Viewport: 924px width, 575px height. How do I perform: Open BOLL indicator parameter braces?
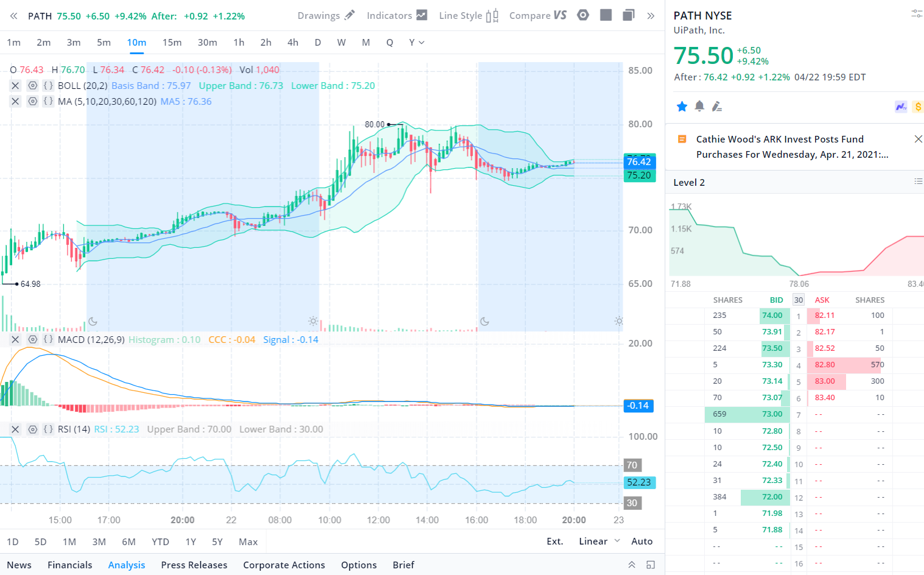click(x=48, y=86)
